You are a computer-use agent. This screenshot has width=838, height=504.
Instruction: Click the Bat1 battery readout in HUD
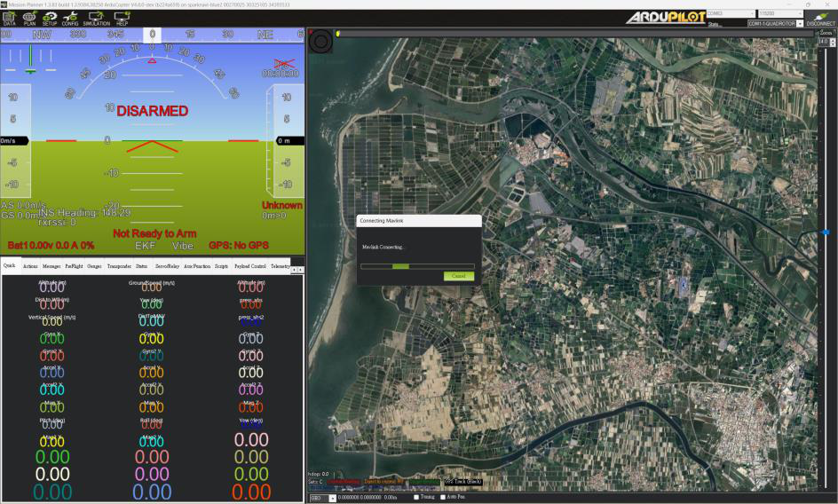pos(51,245)
